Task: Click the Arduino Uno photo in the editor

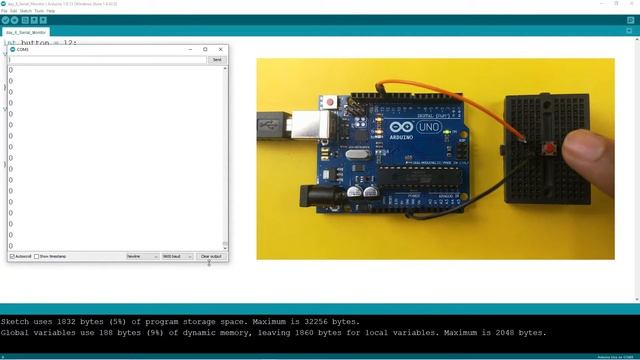Action: (x=436, y=159)
